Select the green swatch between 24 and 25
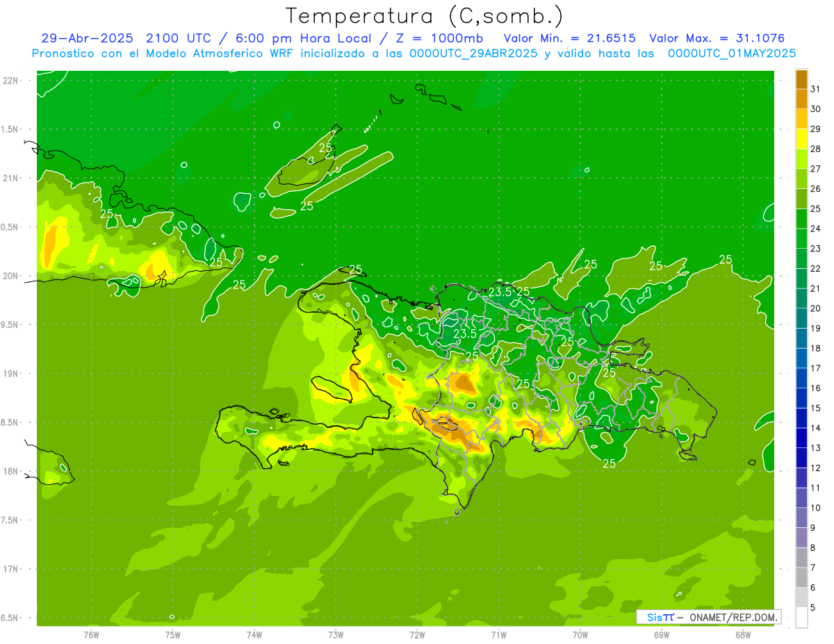 [801, 219]
